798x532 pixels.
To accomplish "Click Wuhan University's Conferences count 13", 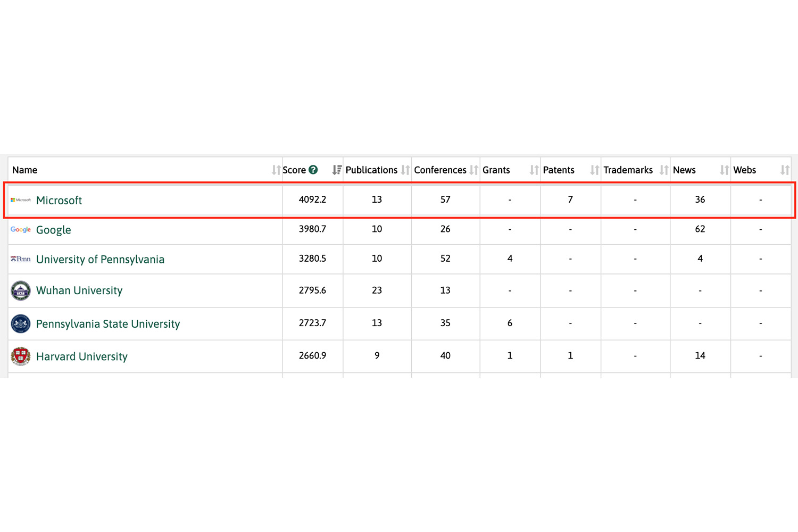I will (445, 290).
